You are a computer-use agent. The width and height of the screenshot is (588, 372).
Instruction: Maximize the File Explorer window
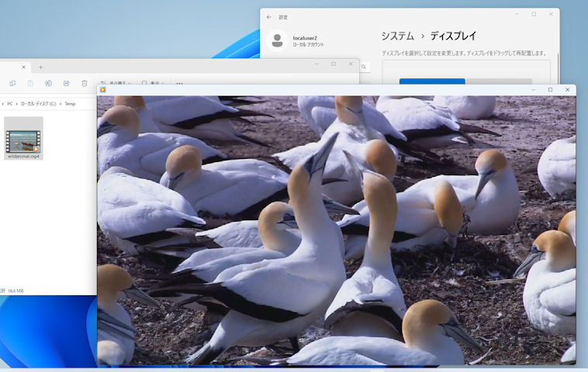(334, 64)
